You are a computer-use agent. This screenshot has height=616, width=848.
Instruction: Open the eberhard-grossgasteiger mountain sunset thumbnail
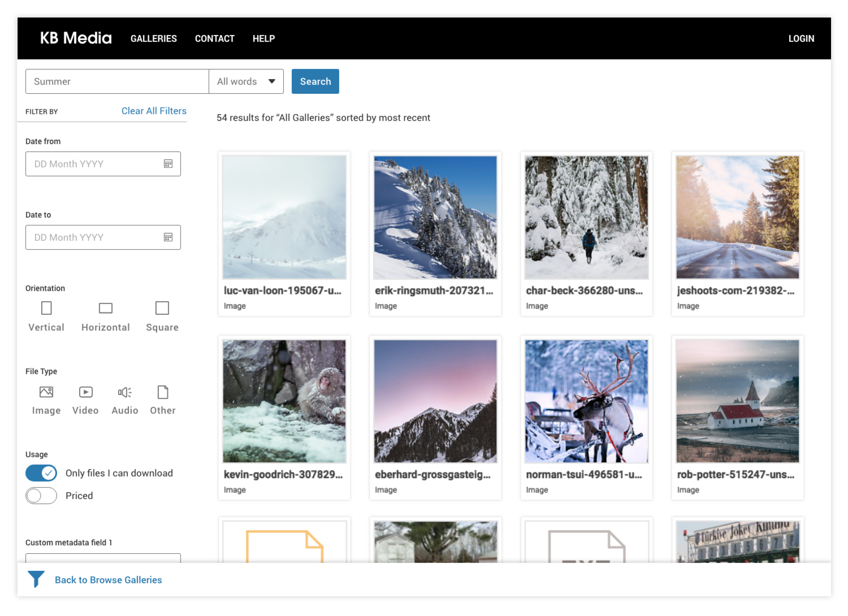coord(435,402)
